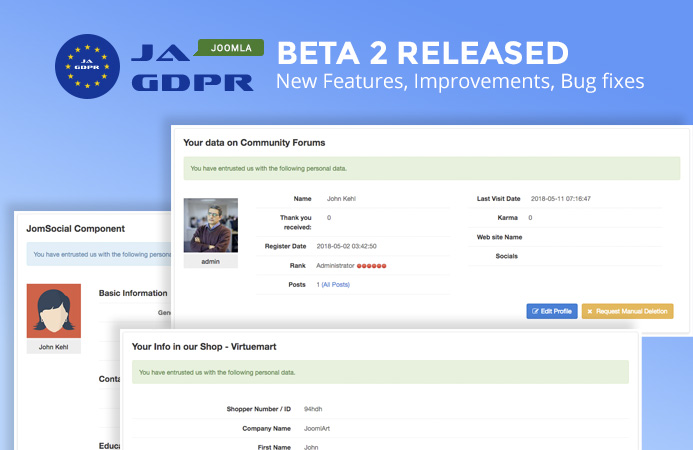Click the Edit Profile button

click(552, 311)
